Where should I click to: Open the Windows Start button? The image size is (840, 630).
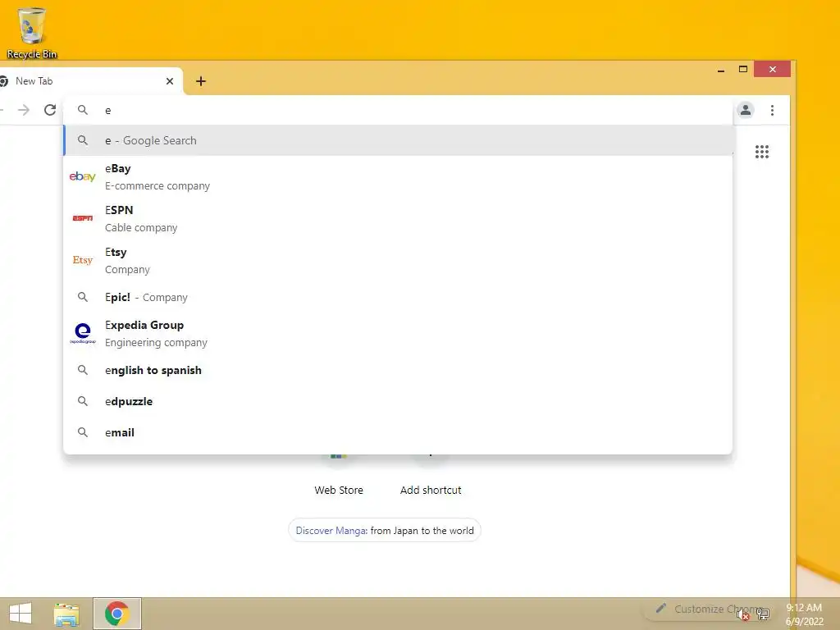pyautogui.click(x=21, y=614)
